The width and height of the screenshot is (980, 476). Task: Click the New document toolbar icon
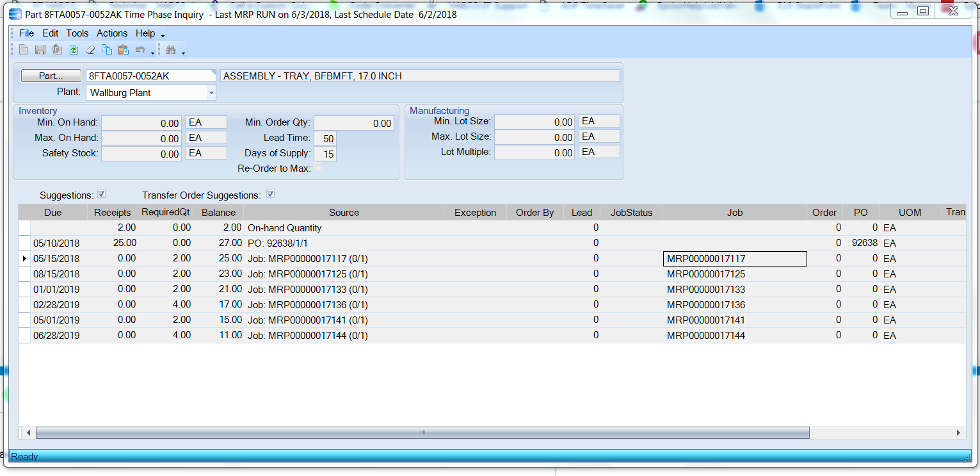click(24, 50)
